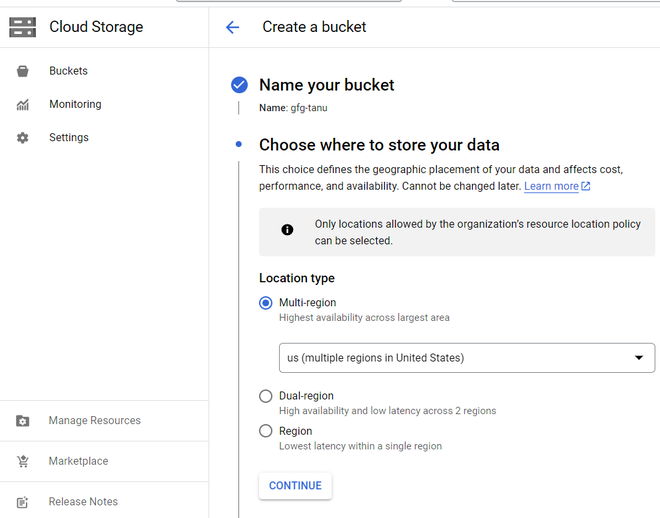Image resolution: width=660 pixels, height=518 pixels.
Task: Choose the Region radio option
Action: [x=266, y=431]
